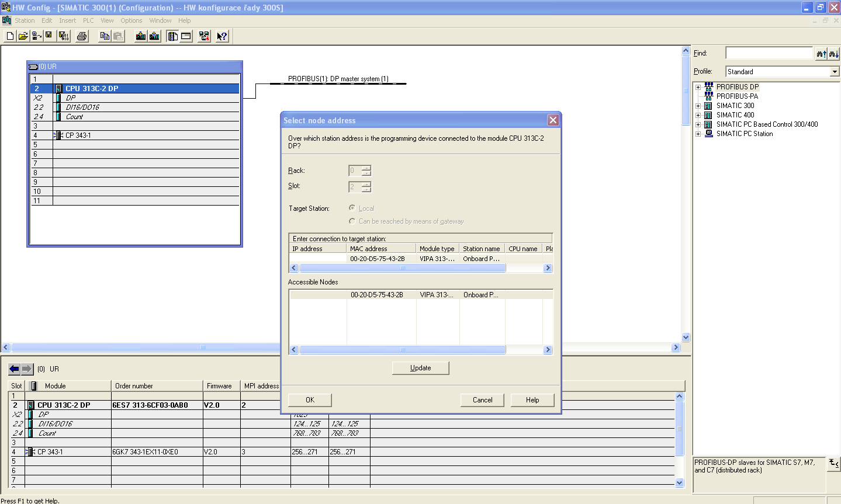Click the find-downward binoculars icon
Image resolution: width=841 pixels, height=504 pixels.
pyautogui.click(x=834, y=54)
